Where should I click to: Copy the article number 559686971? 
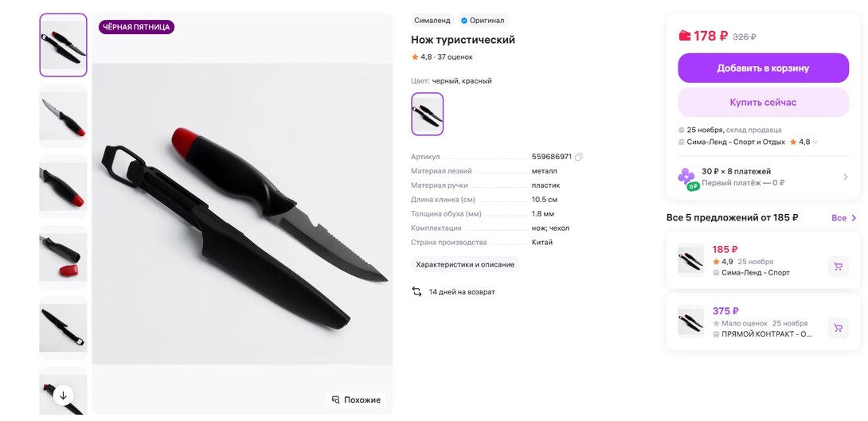(579, 157)
